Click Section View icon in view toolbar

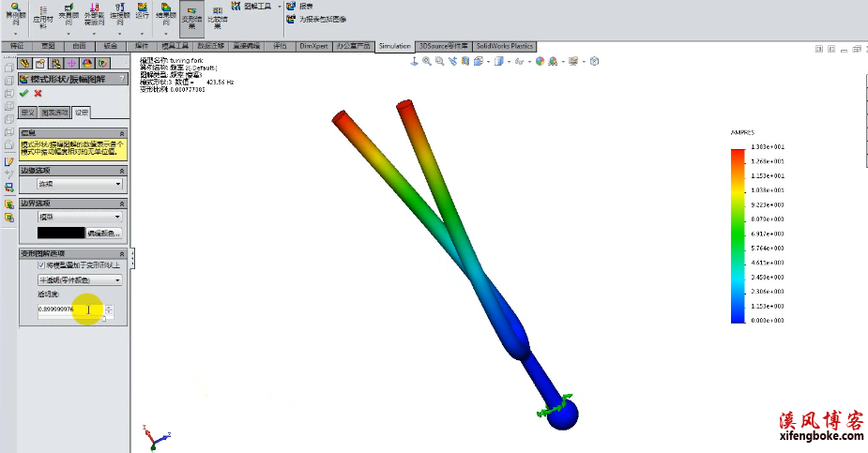[x=465, y=61]
